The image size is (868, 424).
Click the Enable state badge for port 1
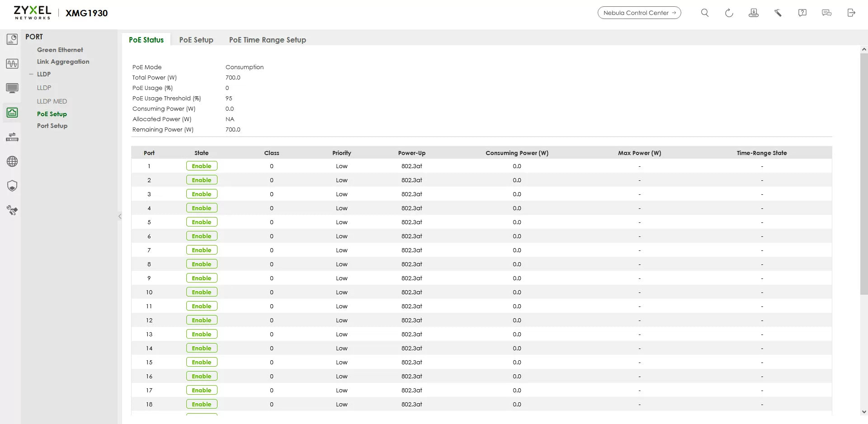pyautogui.click(x=201, y=166)
